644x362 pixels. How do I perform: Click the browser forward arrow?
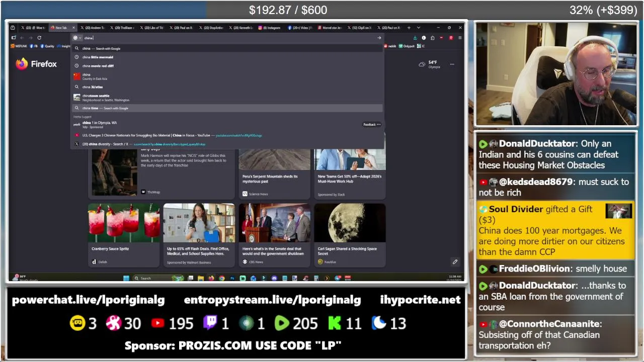click(30, 38)
